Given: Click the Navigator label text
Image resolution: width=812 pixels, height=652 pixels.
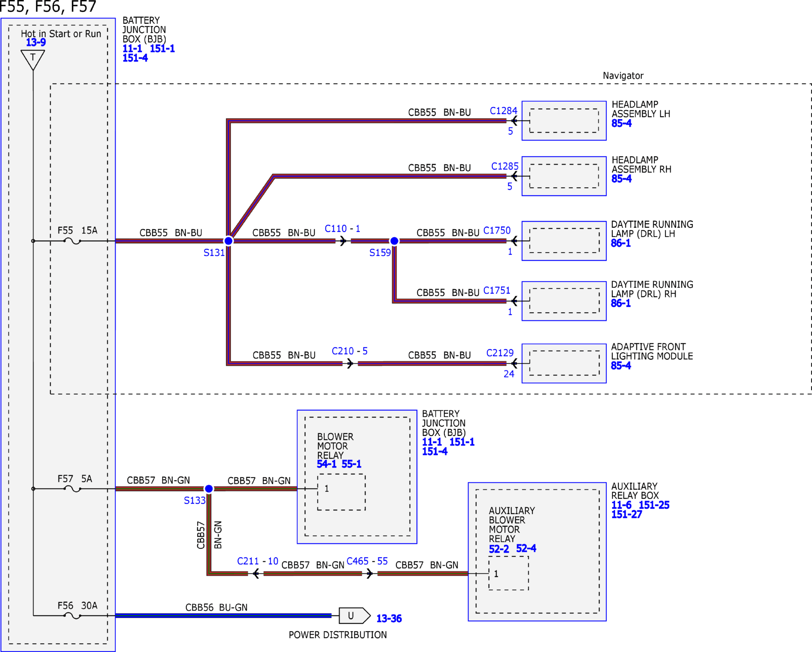Looking at the screenshot, I should 623,76.
